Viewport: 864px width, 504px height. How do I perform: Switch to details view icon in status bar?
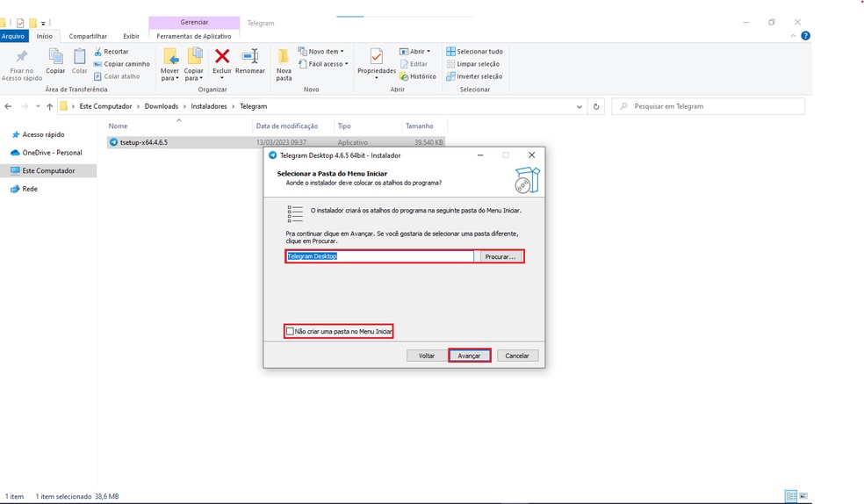(791, 496)
